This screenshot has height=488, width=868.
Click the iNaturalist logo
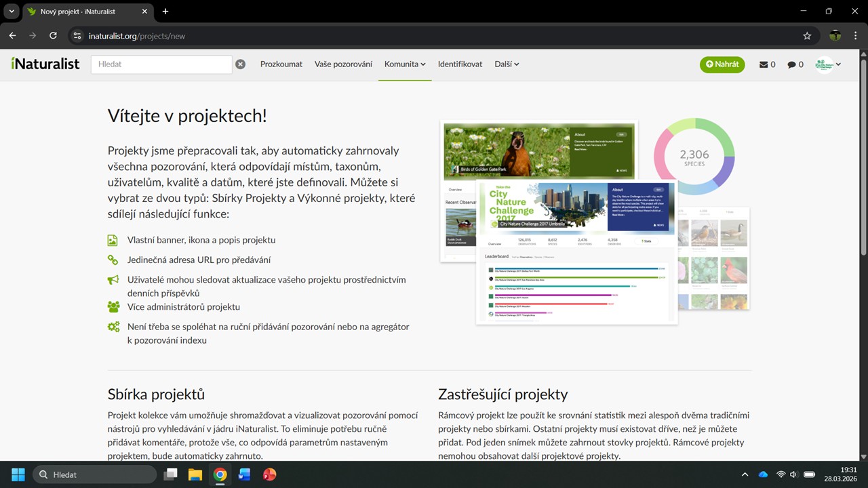45,64
